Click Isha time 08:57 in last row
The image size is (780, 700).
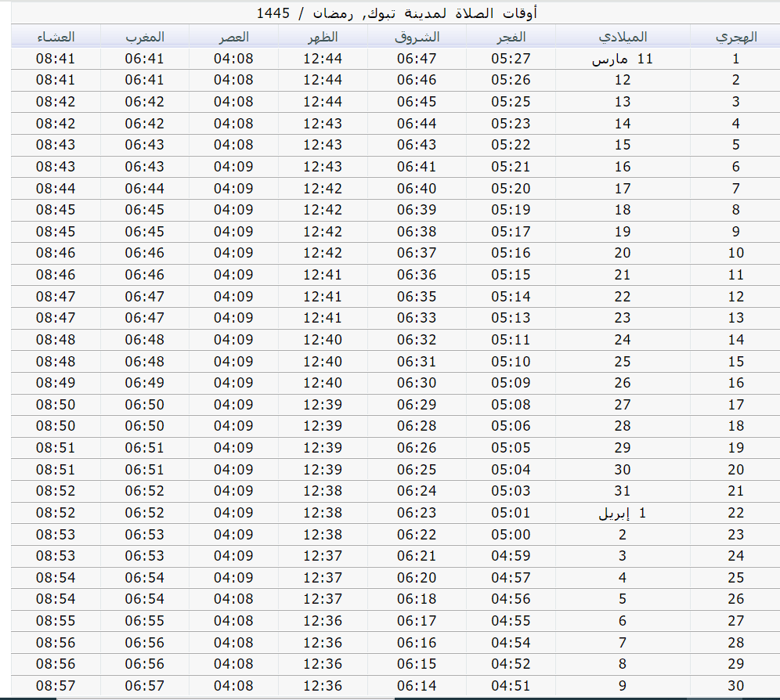point(56,686)
